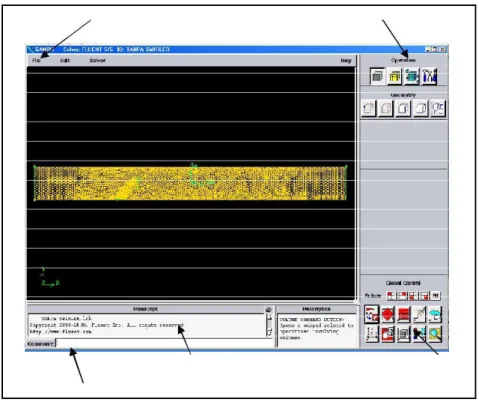
Task: Toggle the upper-left active quadrant
Action: [x=391, y=296]
